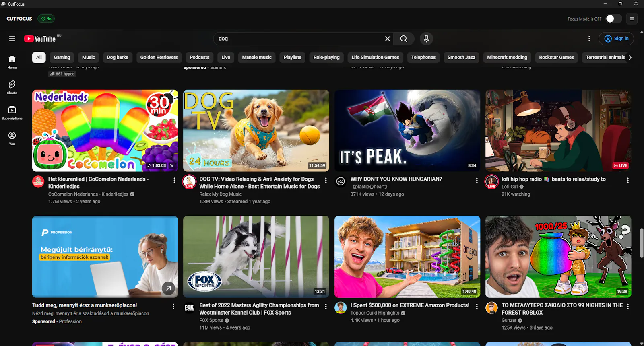Viewport: 644px width, 346px height.
Task: Open options menu for EXTREME Amazon Products video
Action: [477, 307]
